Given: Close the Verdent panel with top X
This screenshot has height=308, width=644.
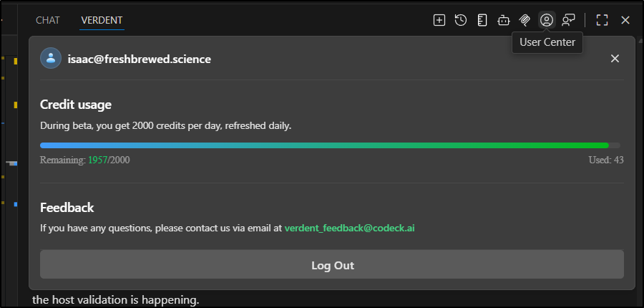Looking at the screenshot, I should point(625,20).
